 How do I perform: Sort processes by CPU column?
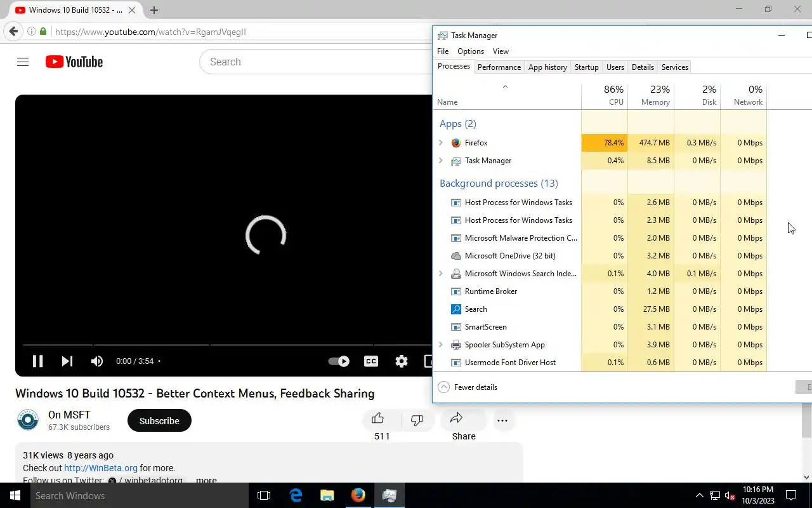pos(605,95)
